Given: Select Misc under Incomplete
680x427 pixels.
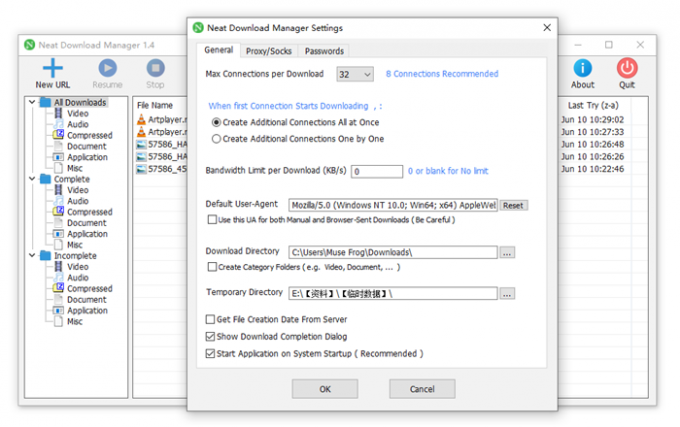Looking at the screenshot, I should 75,322.
